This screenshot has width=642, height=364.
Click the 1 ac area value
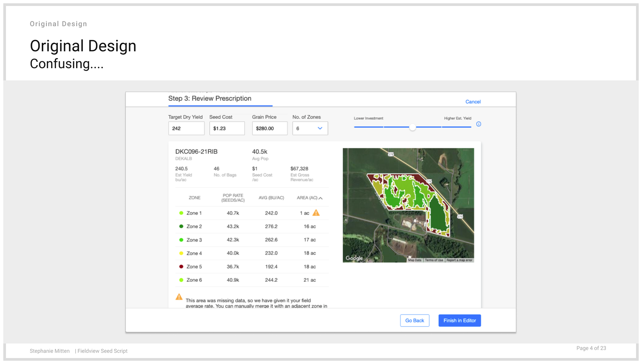pos(304,213)
